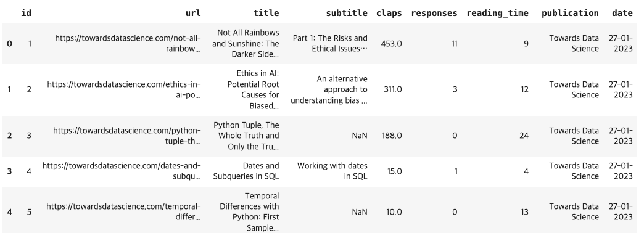The image size is (644, 233).
Task: Select the 'Working with dates in SQL' subtitle
Action: point(332,171)
